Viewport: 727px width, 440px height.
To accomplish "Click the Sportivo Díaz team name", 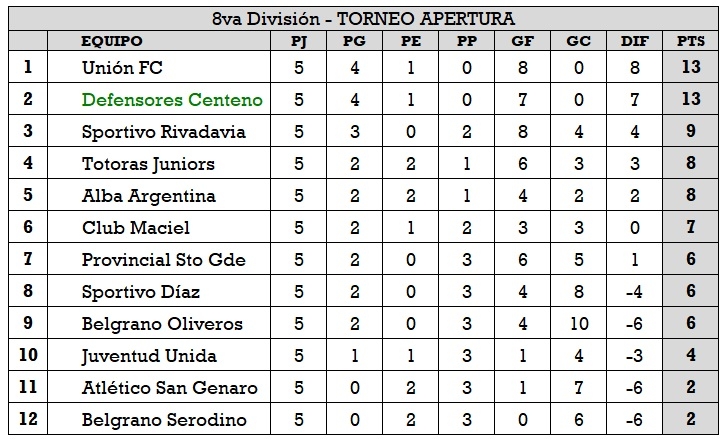I will point(141,292).
